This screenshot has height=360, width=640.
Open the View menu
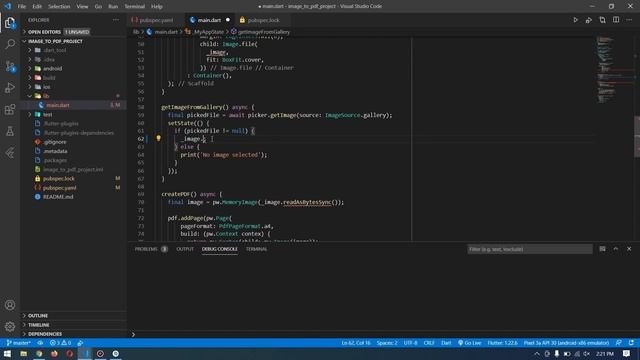[82, 7]
